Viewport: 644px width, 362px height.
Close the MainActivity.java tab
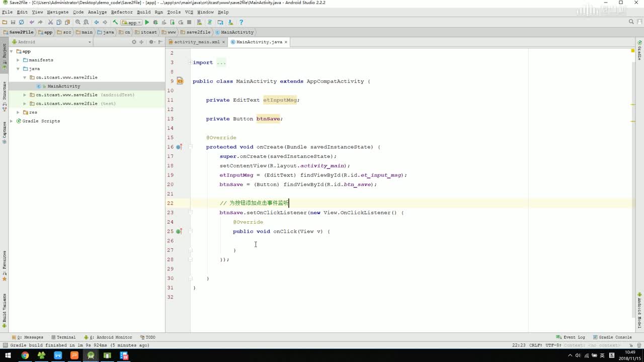pyautogui.click(x=286, y=42)
